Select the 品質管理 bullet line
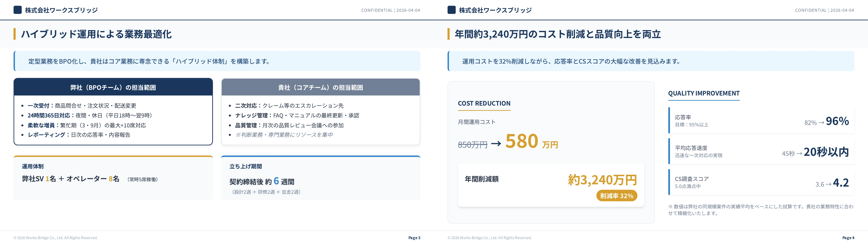This screenshot has height=244, width=868. (x=289, y=125)
